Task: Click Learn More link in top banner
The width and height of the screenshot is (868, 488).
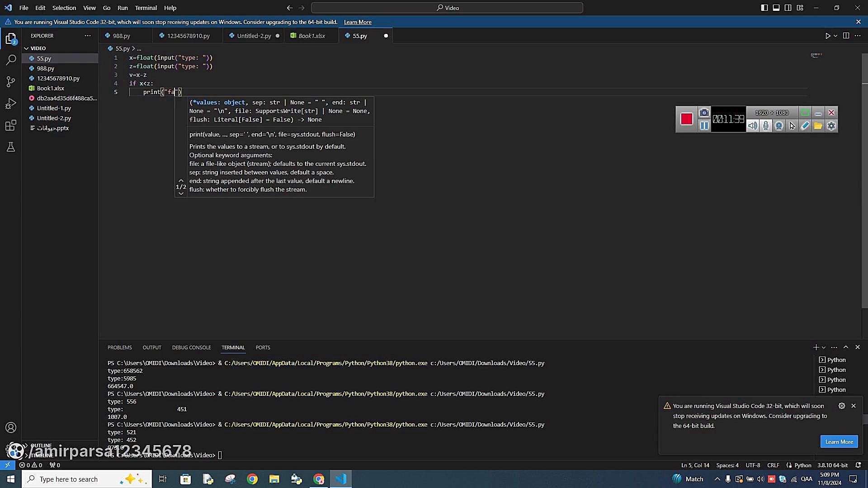Action: coord(357,22)
